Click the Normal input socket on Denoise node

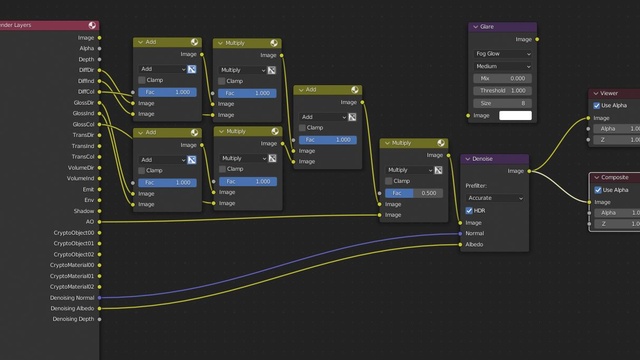[460, 233]
